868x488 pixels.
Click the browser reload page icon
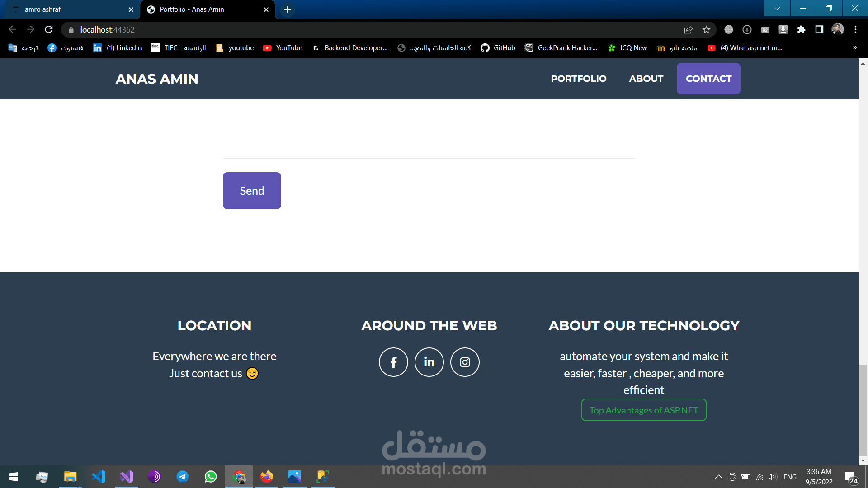point(49,29)
